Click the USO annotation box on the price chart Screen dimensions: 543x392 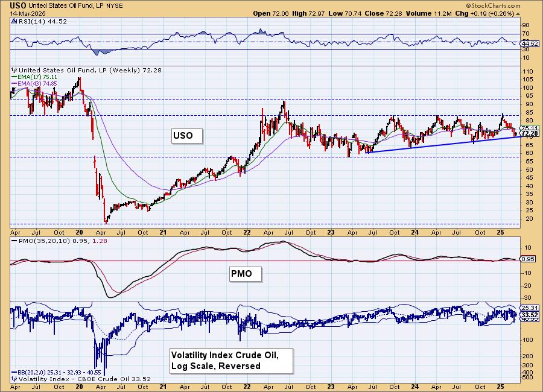pyautogui.click(x=186, y=136)
